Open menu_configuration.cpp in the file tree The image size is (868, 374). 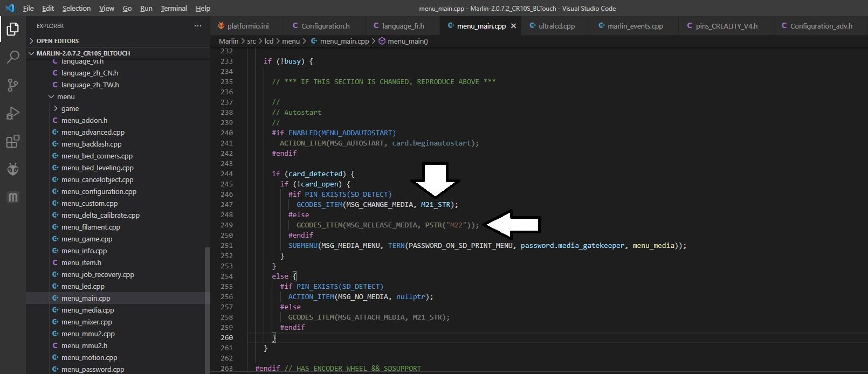click(x=118, y=191)
